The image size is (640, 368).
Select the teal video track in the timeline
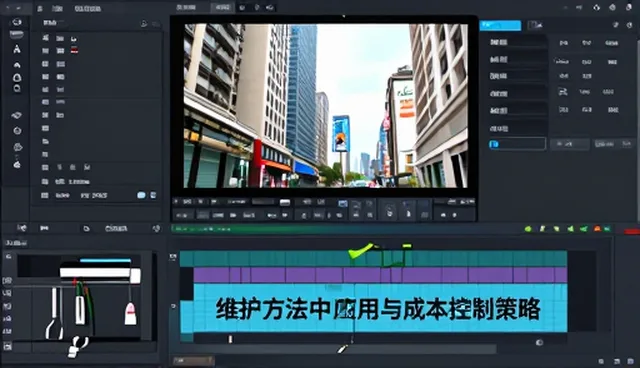tap(373, 259)
